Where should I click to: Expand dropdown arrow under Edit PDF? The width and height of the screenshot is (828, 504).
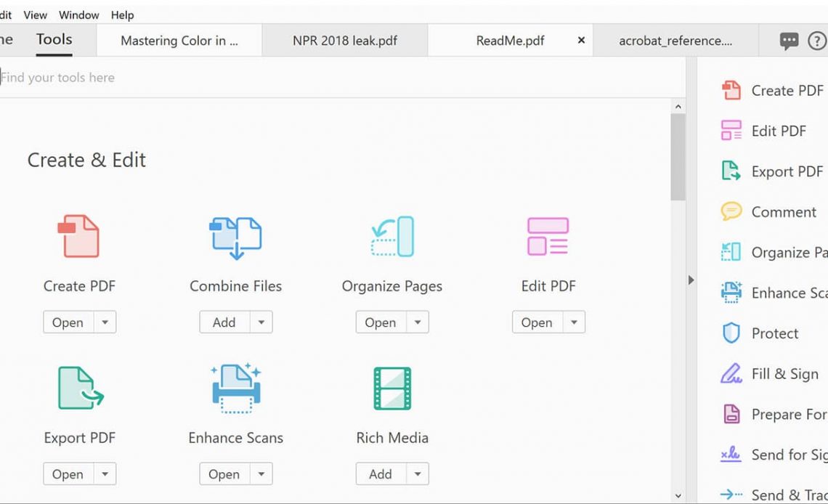tap(574, 322)
